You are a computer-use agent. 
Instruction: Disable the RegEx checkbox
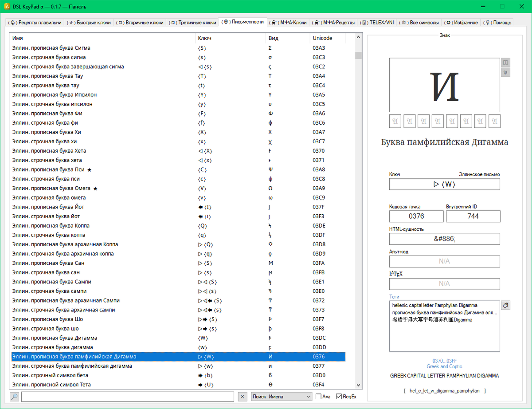click(x=346, y=397)
